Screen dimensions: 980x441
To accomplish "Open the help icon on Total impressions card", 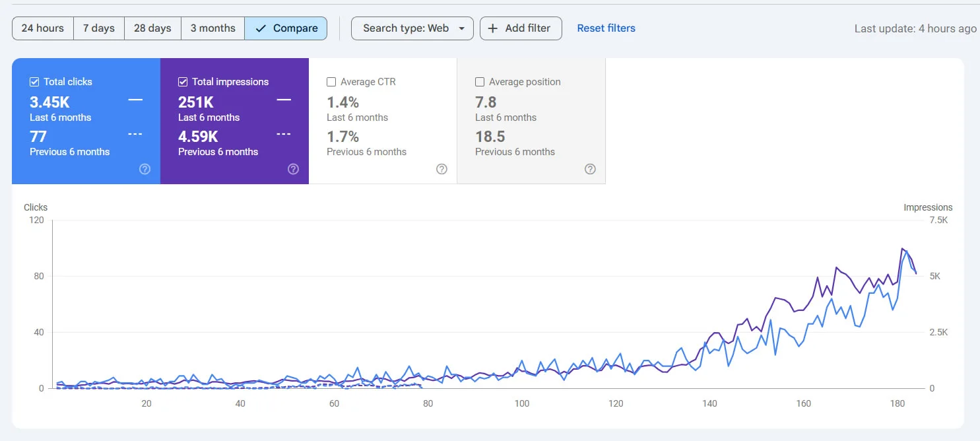I will pos(293,169).
